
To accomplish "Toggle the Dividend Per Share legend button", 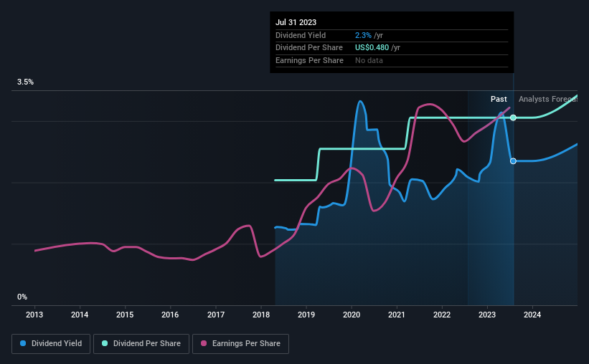I will 141,344.
